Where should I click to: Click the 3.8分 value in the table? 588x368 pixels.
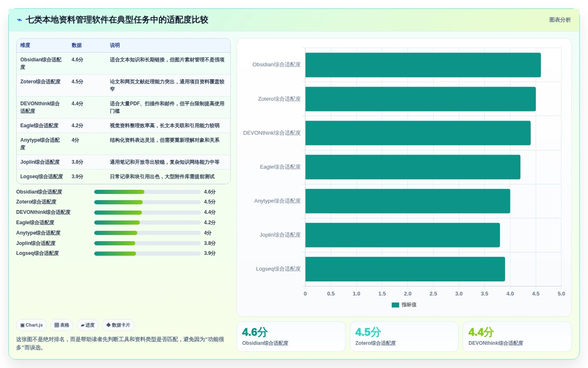(x=77, y=162)
